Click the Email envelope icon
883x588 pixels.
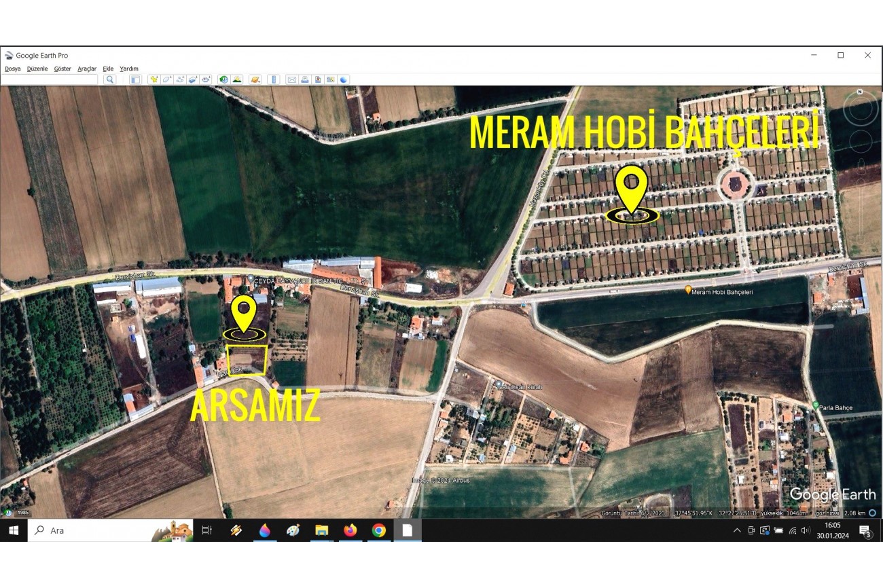291,79
